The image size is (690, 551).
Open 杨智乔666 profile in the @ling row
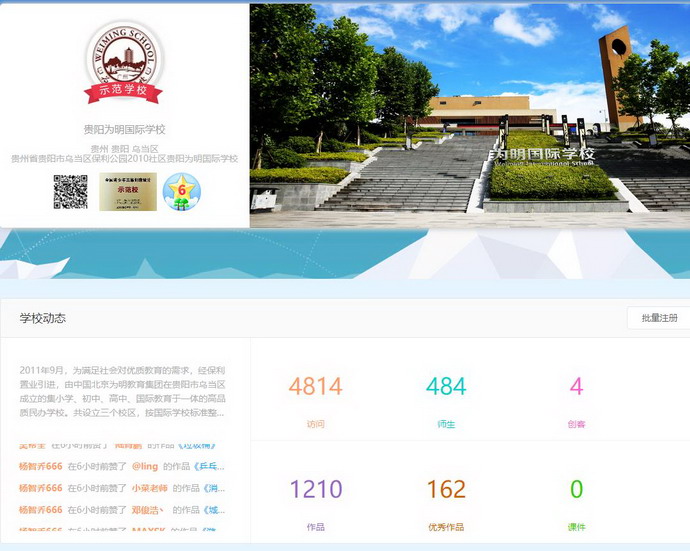40,467
